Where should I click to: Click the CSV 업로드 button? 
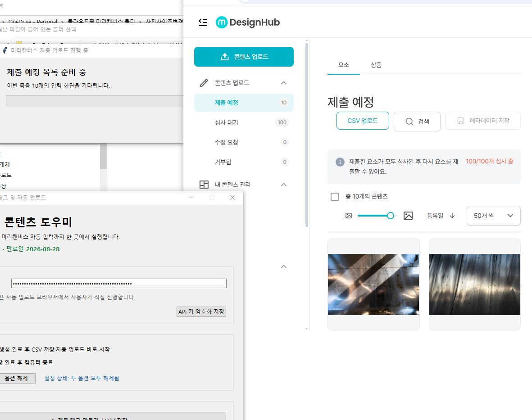(x=363, y=121)
